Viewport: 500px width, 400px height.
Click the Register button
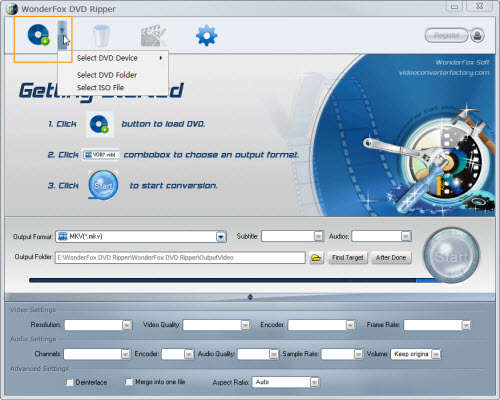[446, 35]
